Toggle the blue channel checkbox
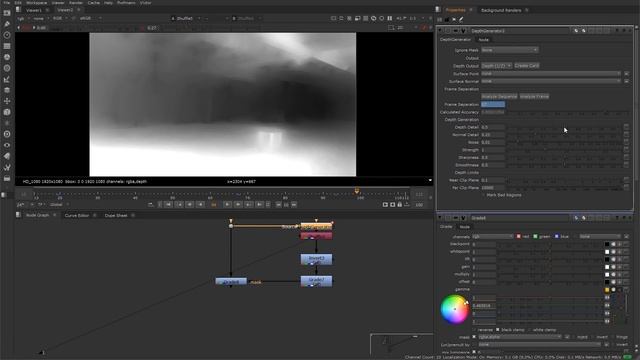 click(556, 236)
